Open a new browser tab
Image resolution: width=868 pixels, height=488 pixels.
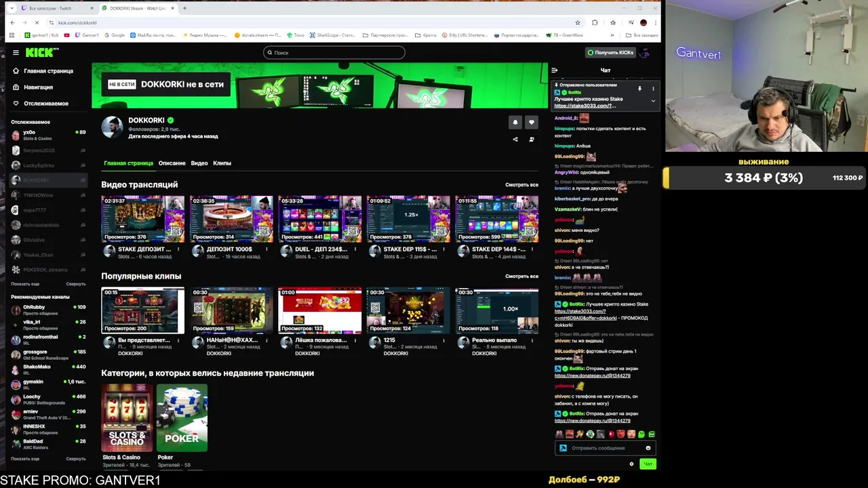[184, 8]
